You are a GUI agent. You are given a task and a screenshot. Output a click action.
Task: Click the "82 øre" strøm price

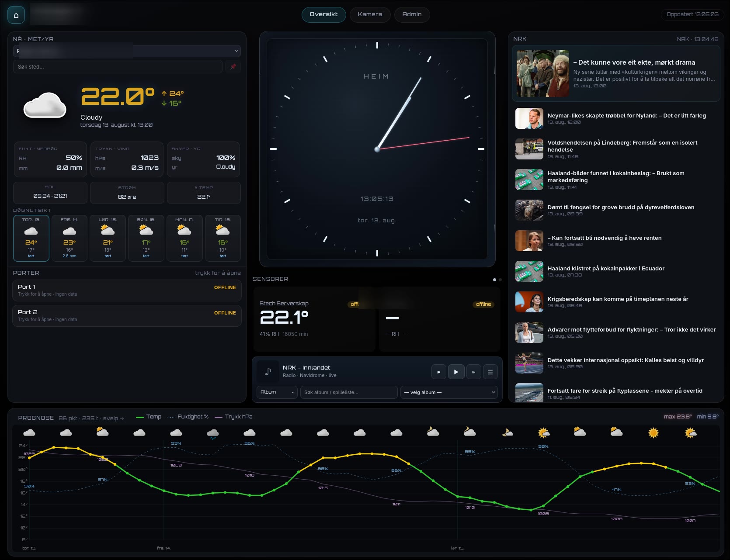[x=127, y=197]
